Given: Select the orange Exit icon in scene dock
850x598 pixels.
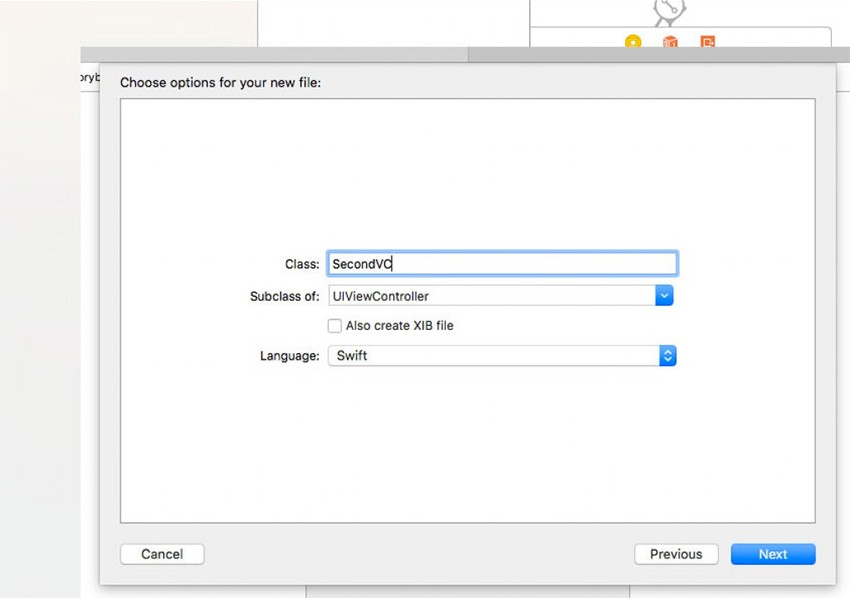Looking at the screenshot, I should [x=707, y=41].
